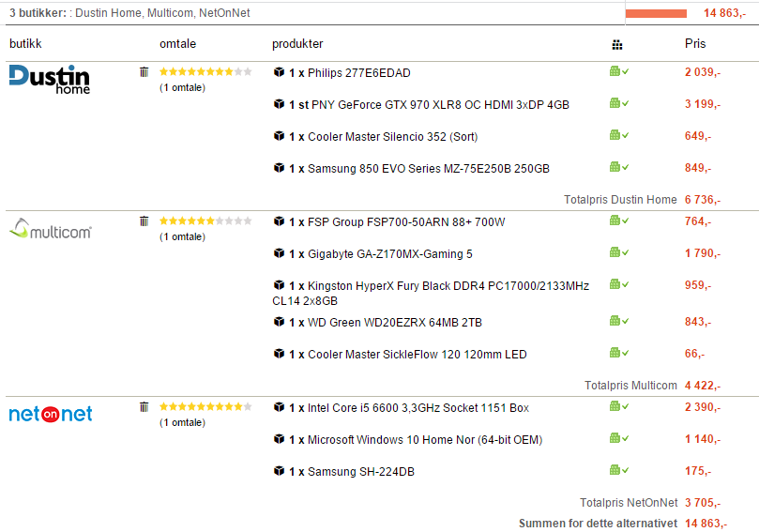Open Microsoft Windows 10 Home Nor product
This screenshot has height=532, width=759.
(425, 440)
